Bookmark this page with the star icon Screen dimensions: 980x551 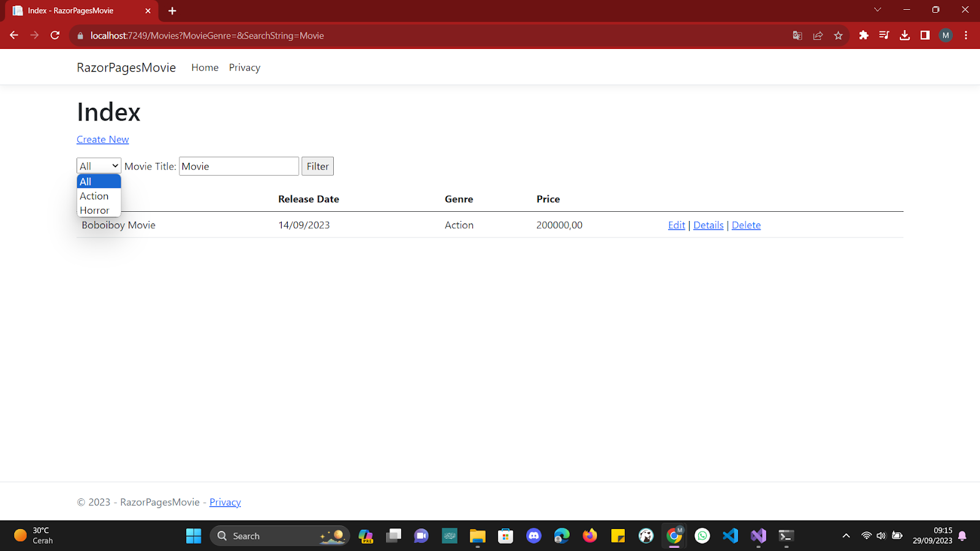pos(838,36)
